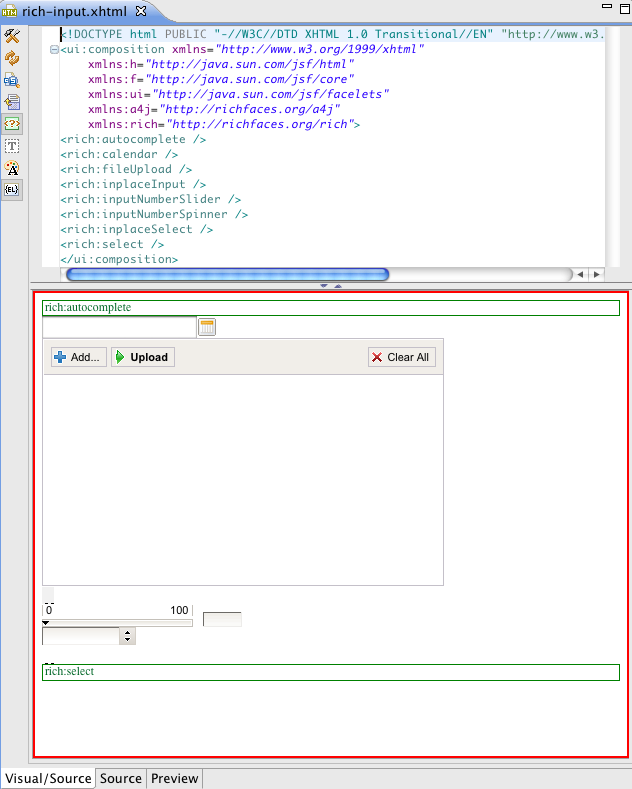
Task: Toggle show border for unknown tags icon
Action: [x=12, y=124]
